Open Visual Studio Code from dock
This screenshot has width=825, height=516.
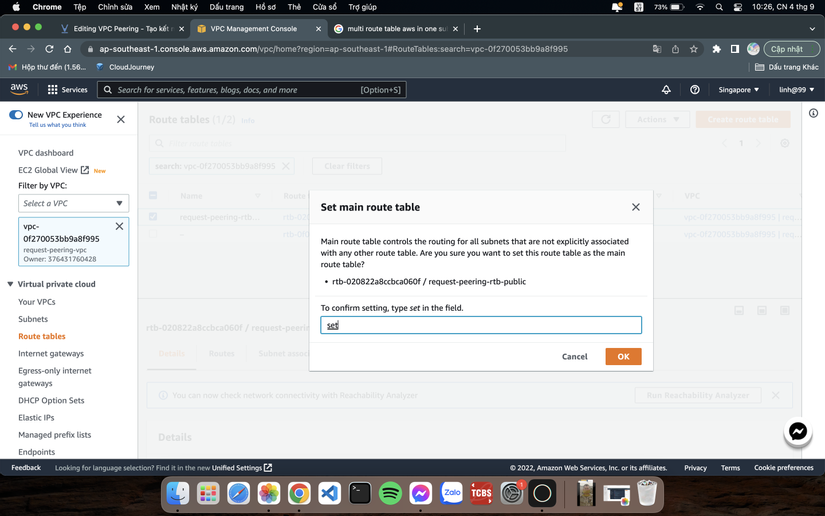click(329, 493)
